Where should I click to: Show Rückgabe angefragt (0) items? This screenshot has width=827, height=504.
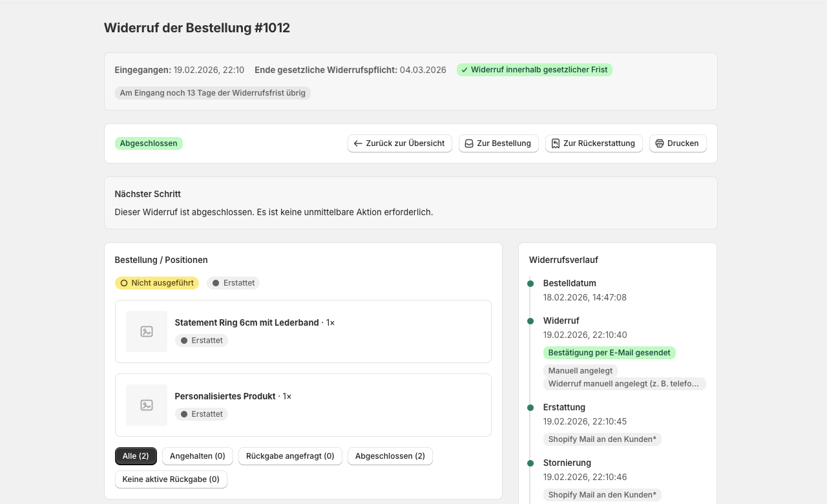tap(290, 456)
